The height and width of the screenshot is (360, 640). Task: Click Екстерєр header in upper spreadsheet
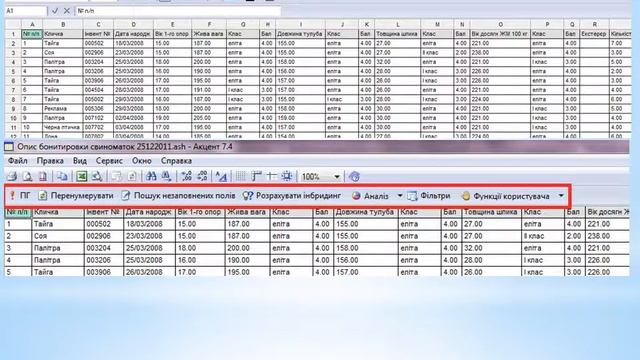pos(594,34)
